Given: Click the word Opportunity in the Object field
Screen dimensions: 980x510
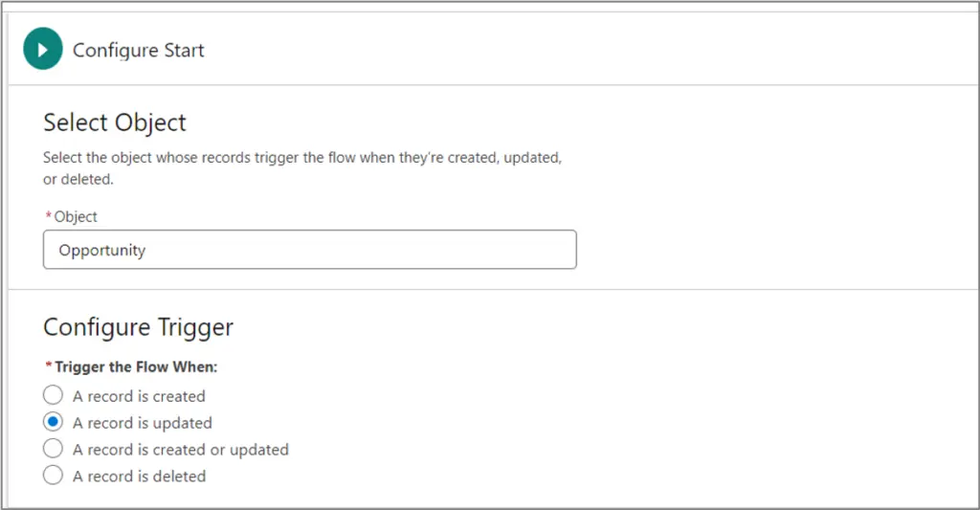Looking at the screenshot, I should 101,251.
